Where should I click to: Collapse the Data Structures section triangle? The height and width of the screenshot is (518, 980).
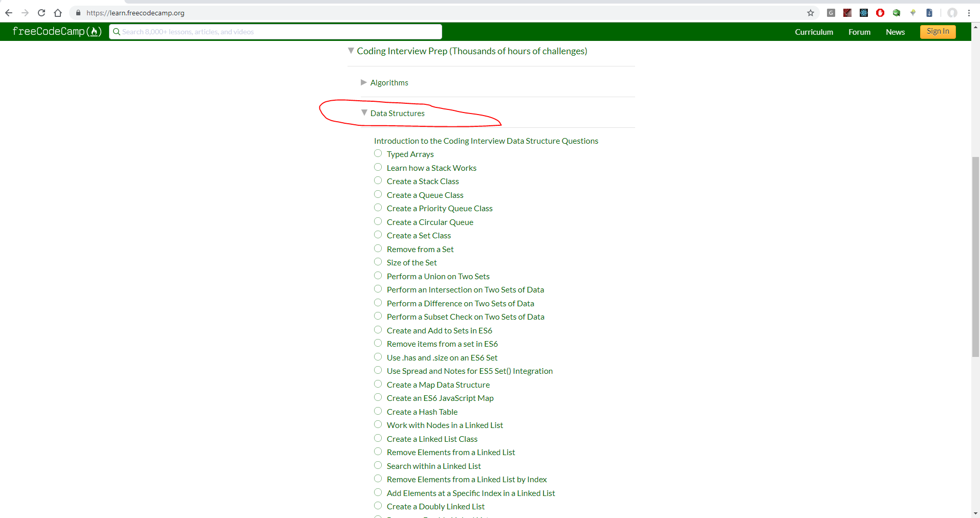tap(364, 112)
